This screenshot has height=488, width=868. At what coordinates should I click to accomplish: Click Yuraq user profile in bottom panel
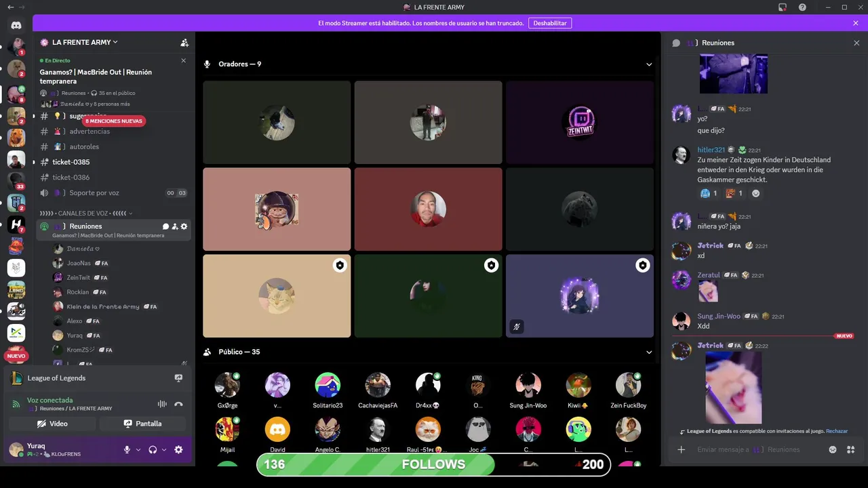(44, 449)
